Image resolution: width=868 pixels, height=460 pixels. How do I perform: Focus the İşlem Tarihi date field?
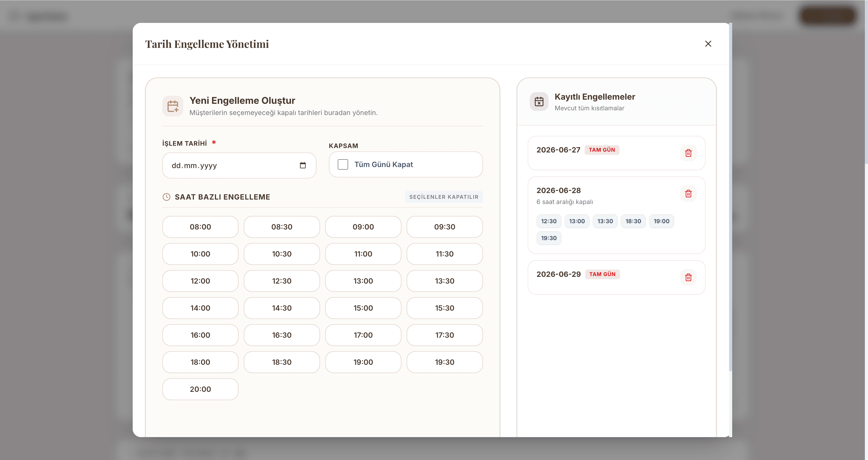[x=239, y=165]
